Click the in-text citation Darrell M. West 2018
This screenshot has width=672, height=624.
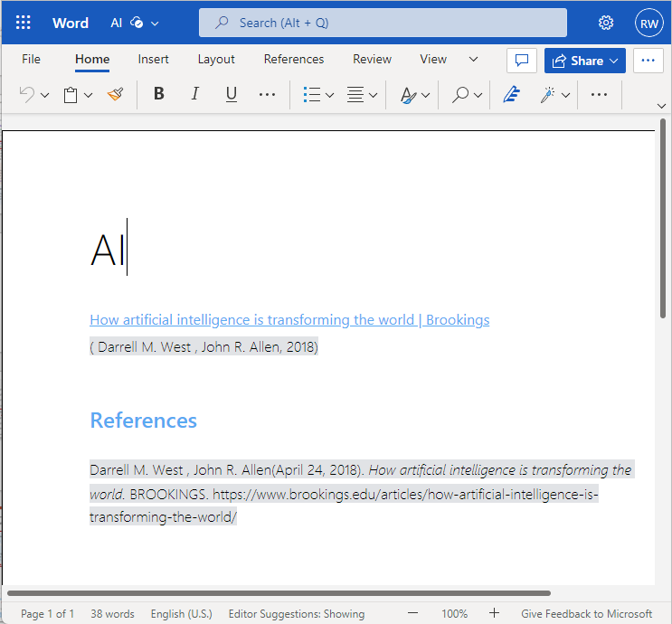click(x=203, y=346)
